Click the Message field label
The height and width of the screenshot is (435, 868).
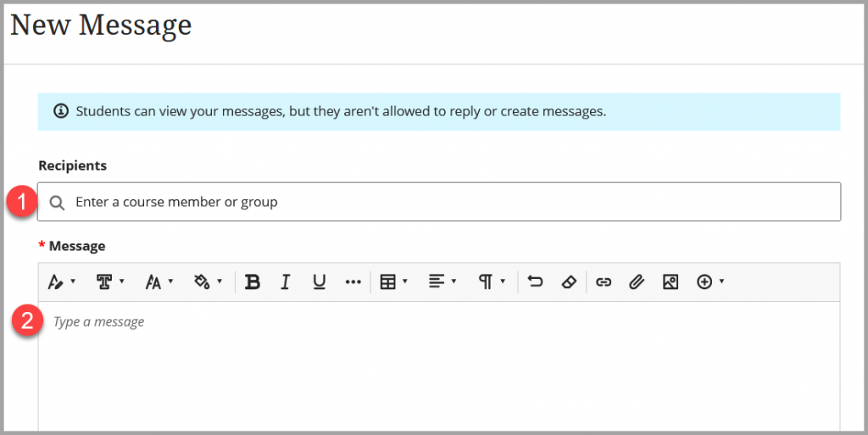[x=77, y=246]
